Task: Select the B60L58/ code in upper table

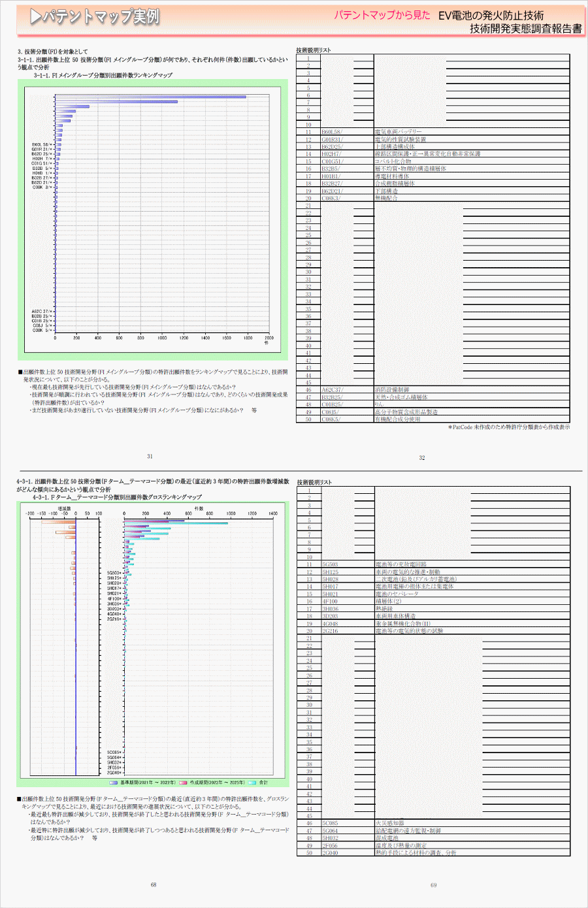Action: [x=332, y=132]
